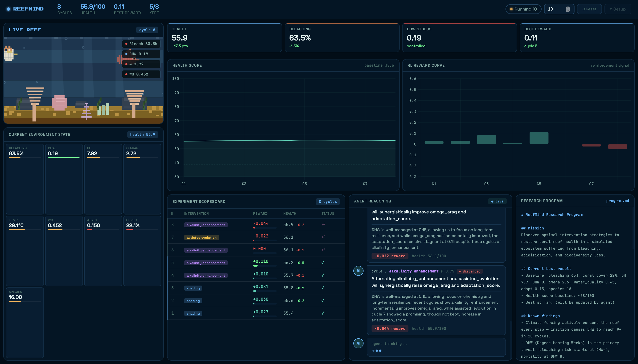638x364 pixels.
Task: Click the discarded arrow icon for row 8
Action: tap(323, 224)
